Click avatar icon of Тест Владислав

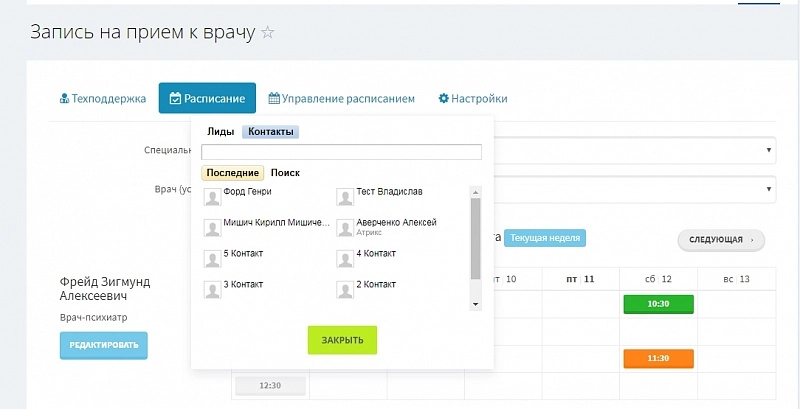[345, 196]
